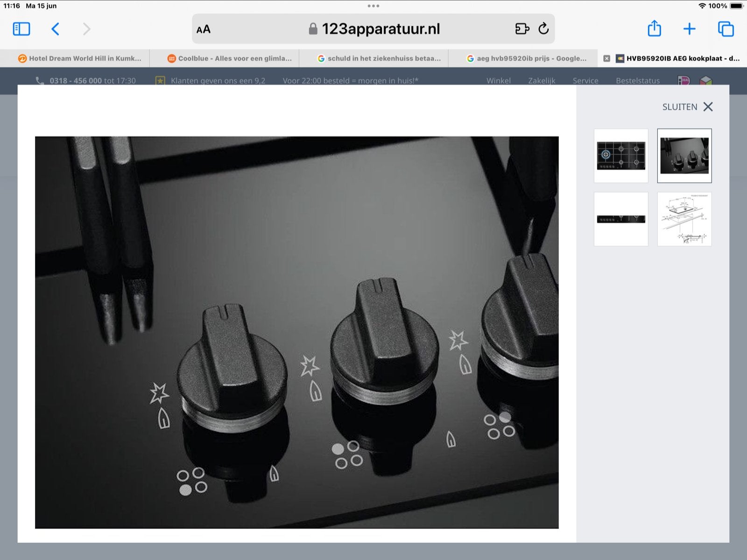Image resolution: width=747 pixels, height=560 pixels.
Task: Click the star rating badge icon
Action: click(160, 81)
